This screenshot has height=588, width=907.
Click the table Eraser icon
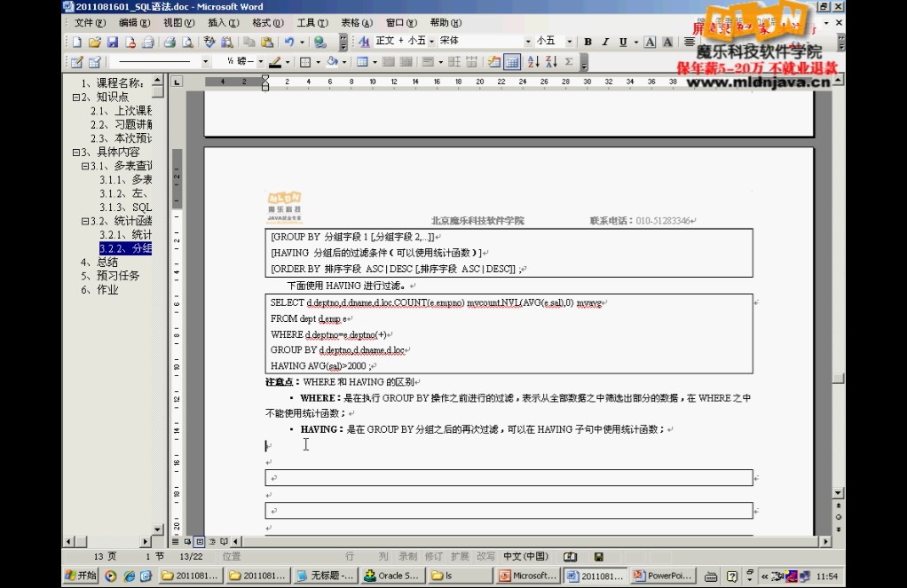[x=95, y=62]
